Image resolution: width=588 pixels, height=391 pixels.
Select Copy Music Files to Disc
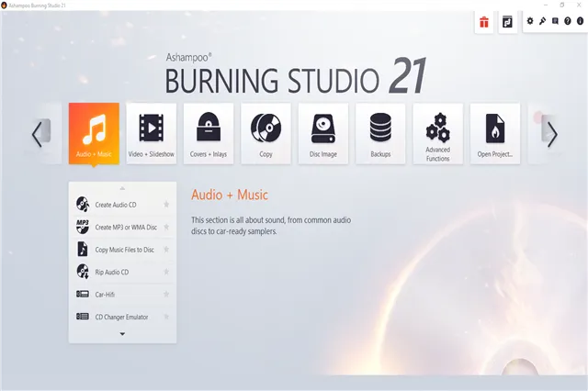coord(122,250)
